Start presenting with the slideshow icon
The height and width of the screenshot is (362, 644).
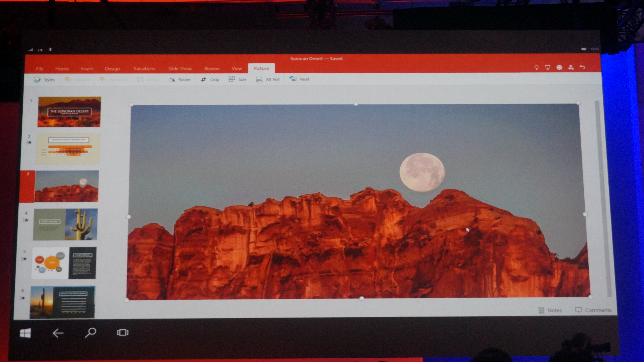(548, 67)
